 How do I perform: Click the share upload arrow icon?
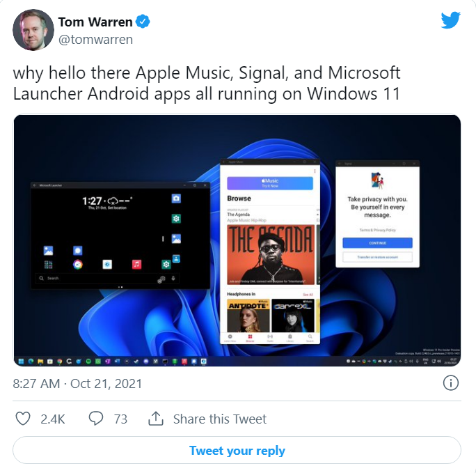coord(156,419)
